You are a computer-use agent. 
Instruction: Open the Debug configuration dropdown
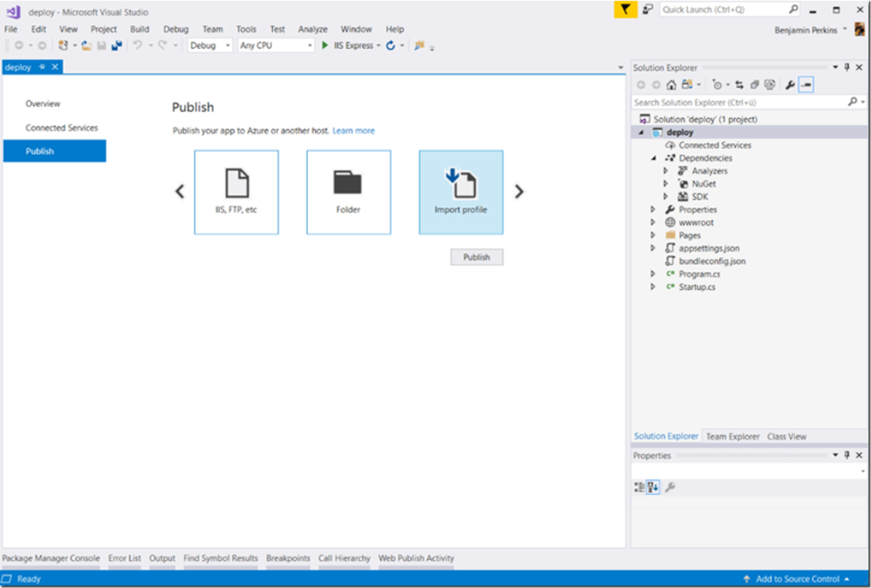click(210, 45)
